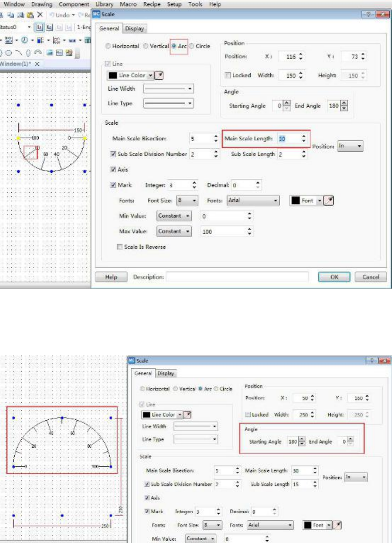The width and height of the screenshot is (392, 543).
Task: Open Line Width dropdown in dialog with X 116
Action: pyautogui.click(x=168, y=89)
